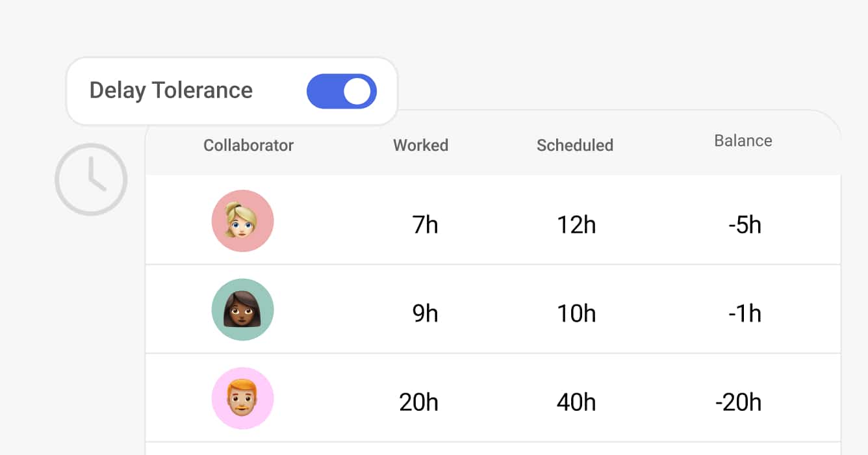Click the white knob of the Delay Tolerance switch
The width and height of the screenshot is (868, 455).
357,92
